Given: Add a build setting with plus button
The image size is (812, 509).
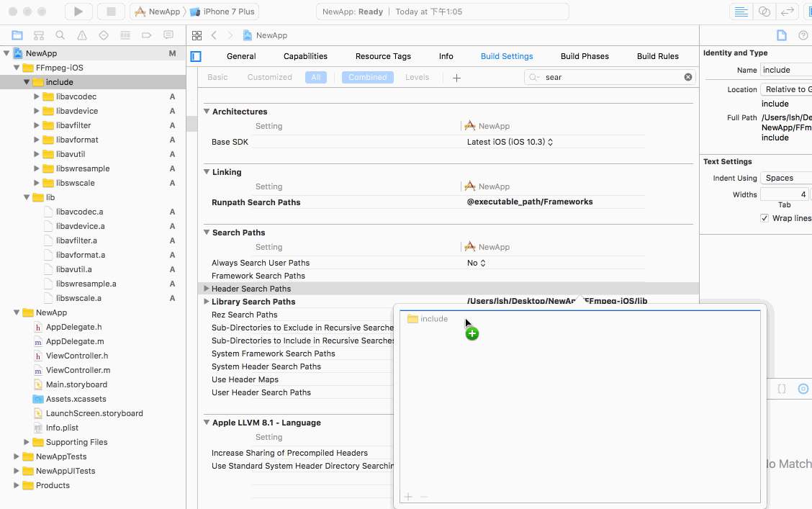Looking at the screenshot, I should tap(456, 78).
